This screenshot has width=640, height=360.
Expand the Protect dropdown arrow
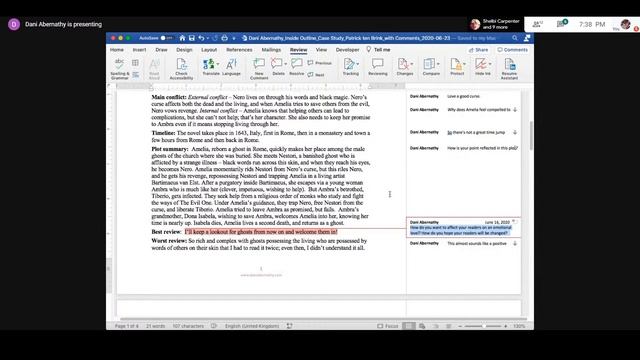tap(464, 64)
